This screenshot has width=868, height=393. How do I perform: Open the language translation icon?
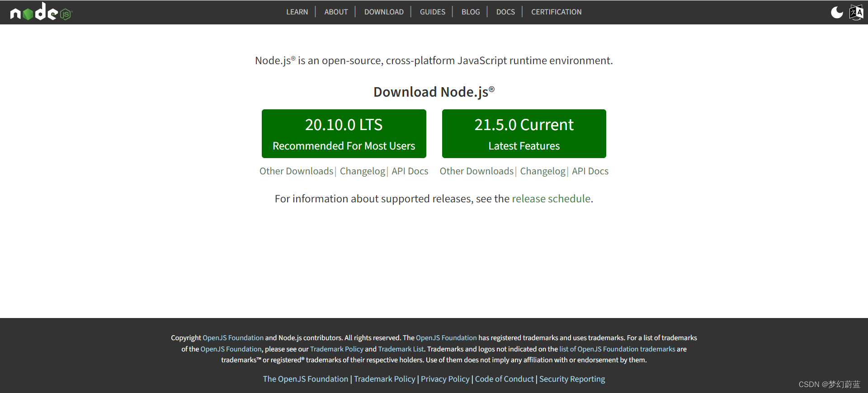pyautogui.click(x=856, y=12)
